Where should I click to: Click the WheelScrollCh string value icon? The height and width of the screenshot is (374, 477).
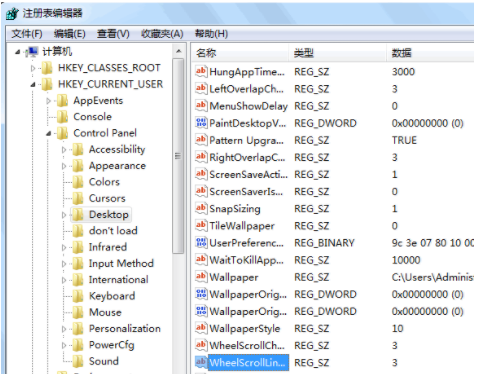pos(201,345)
